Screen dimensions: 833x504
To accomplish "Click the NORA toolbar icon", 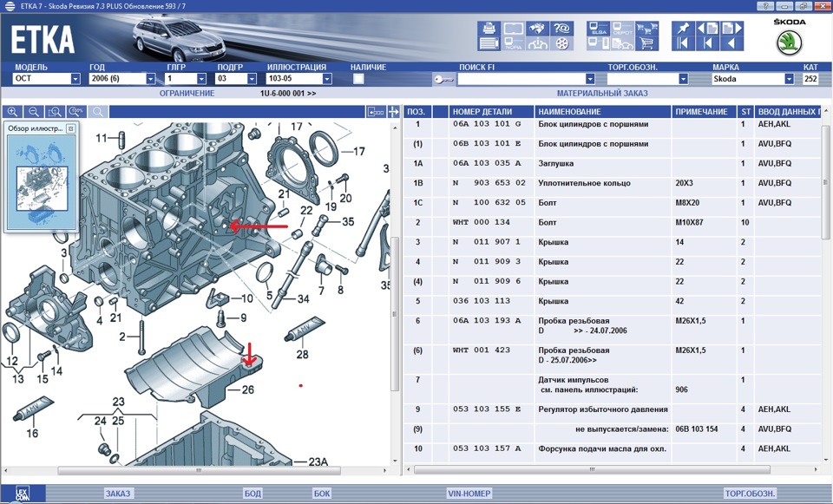I will [x=514, y=43].
